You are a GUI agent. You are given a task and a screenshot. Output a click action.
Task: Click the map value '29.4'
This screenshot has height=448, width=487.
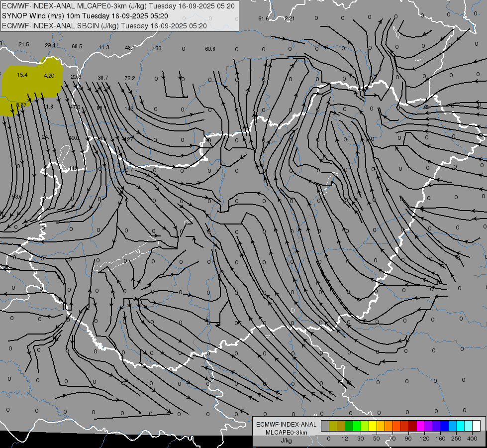click(50, 45)
